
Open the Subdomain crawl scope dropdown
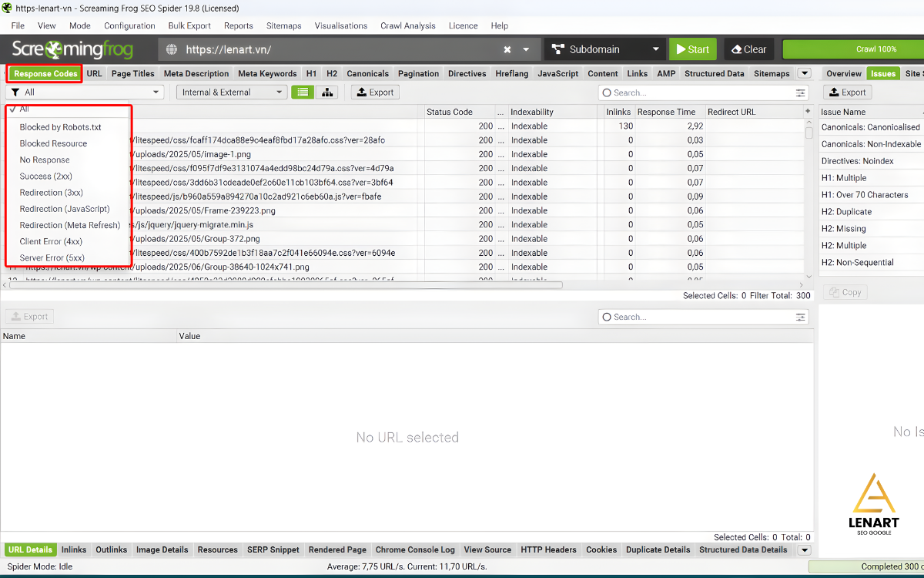click(x=604, y=49)
